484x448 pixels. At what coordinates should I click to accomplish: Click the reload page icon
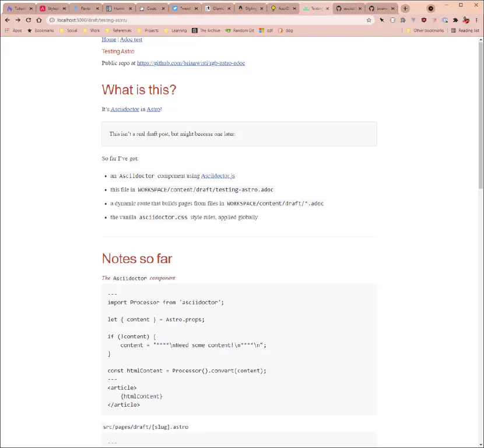(29, 19)
